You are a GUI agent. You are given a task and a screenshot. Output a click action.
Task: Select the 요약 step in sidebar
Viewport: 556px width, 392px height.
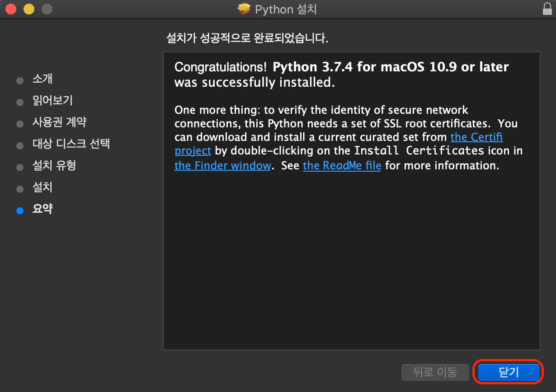[42, 209]
